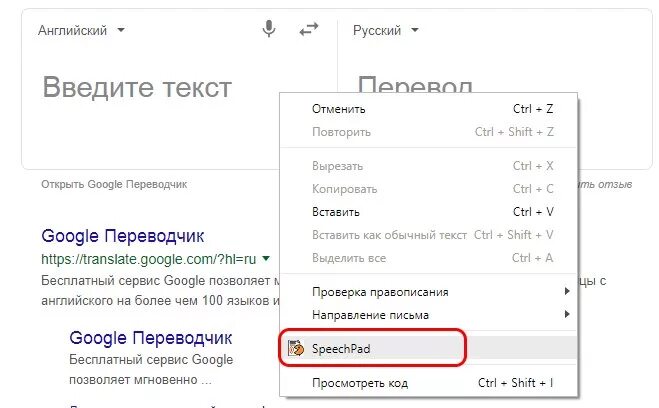Select SpeechPad from the context menu

429,348
